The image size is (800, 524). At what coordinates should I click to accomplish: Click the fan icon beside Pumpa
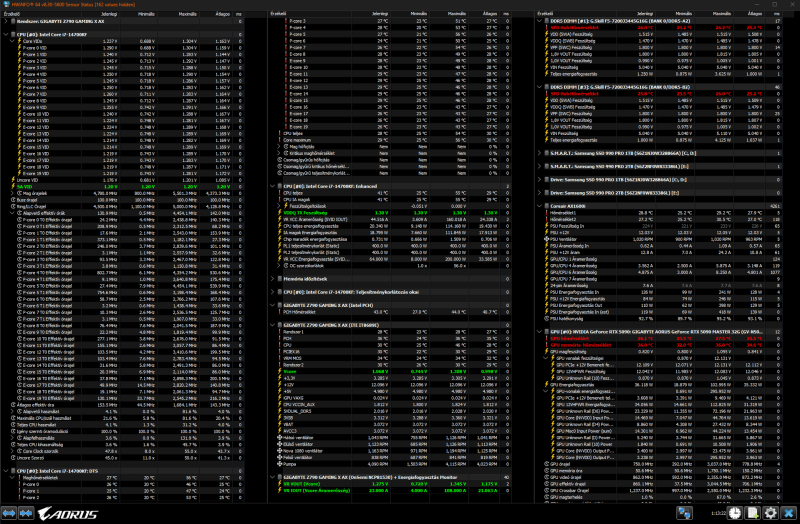280,464
